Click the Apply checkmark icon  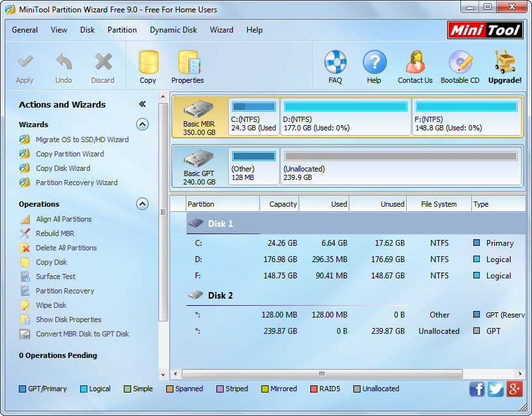(x=25, y=62)
